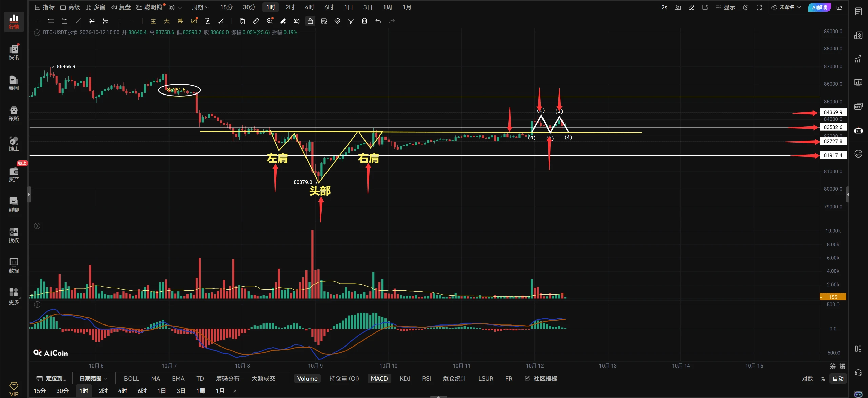Click the AI解读 button
868x398 pixels.
819,7
